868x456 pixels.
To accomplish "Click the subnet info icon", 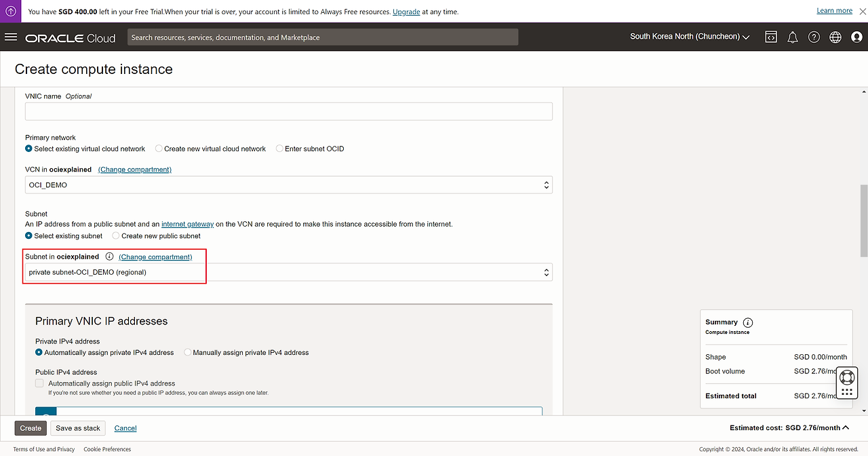I will 109,256.
